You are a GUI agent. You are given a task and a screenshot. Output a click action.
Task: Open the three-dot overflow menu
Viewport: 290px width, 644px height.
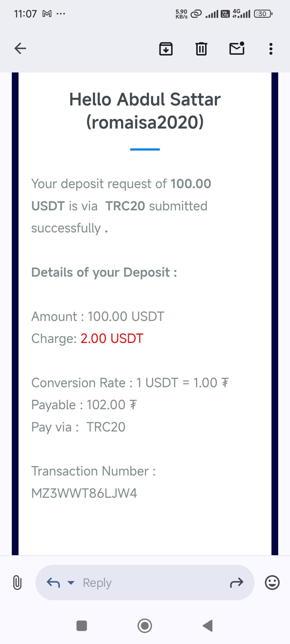(x=271, y=49)
